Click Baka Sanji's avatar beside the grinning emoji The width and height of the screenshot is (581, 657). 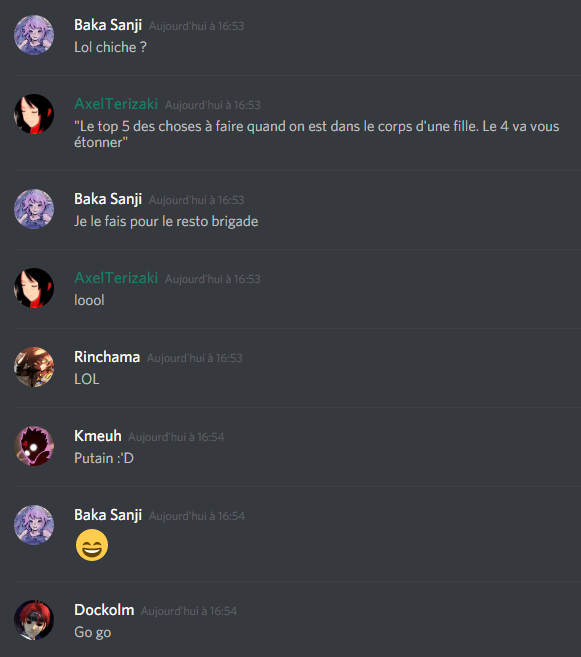[34, 525]
